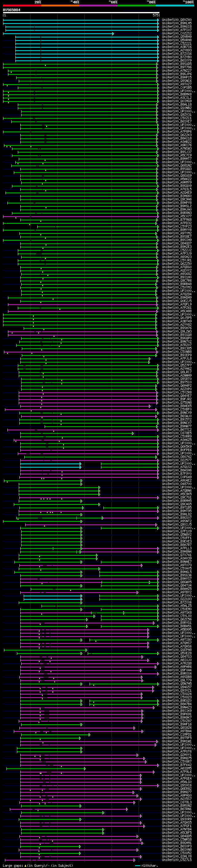Select hit label UniRef100_A5CA88
This screenshot has width=197, height=868.
pyautogui.click(x=177, y=311)
